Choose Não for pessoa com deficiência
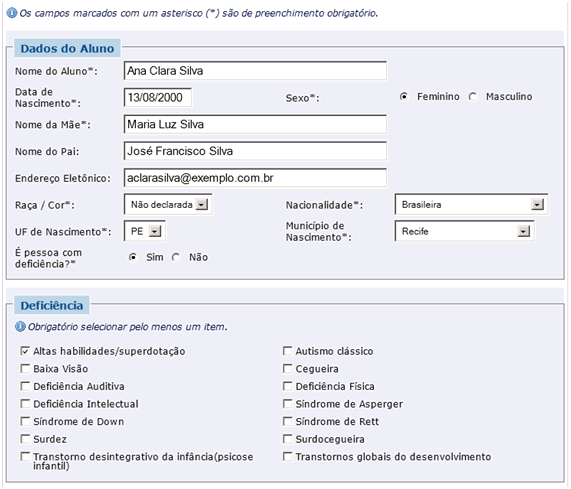Viewport: 571px width, 489px height. [x=176, y=257]
